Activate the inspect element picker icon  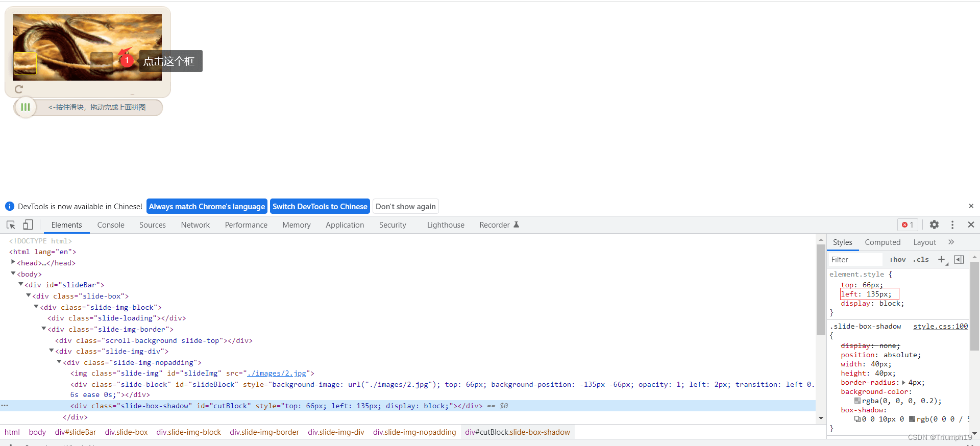point(11,225)
